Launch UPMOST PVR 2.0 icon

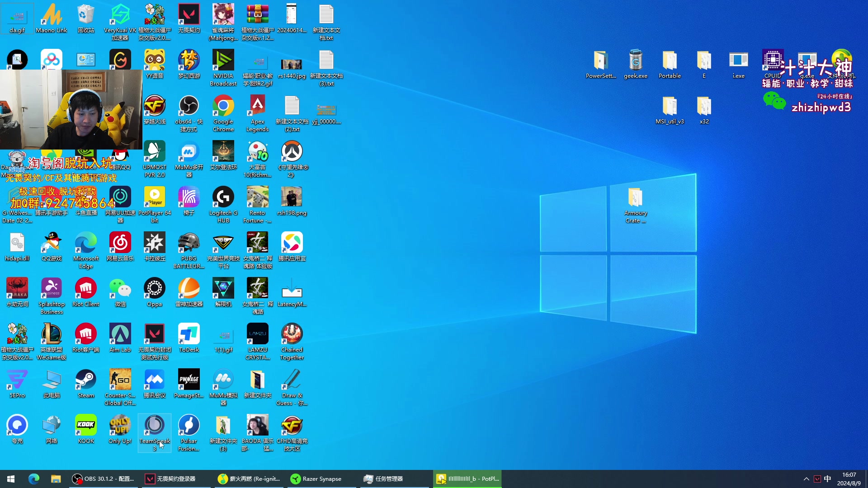pyautogui.click(x=155, y=159)
